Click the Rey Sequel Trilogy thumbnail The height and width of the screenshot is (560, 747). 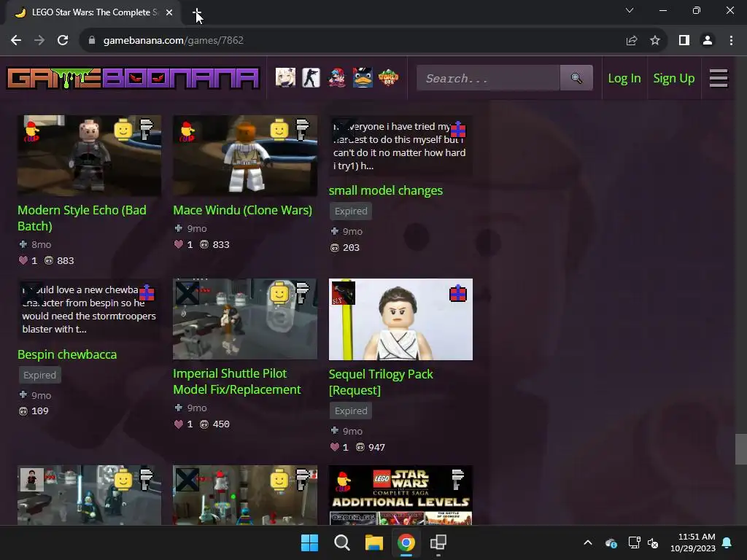[x=400, y=319]
